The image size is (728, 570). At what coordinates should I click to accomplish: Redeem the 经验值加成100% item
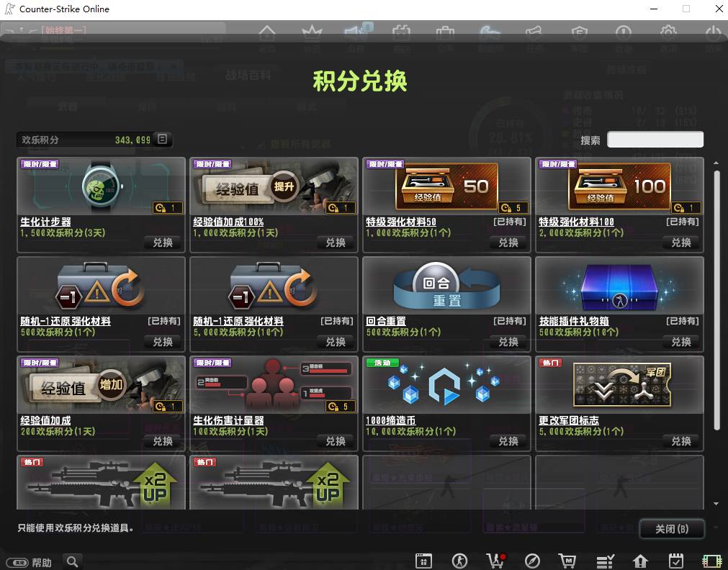336,243
